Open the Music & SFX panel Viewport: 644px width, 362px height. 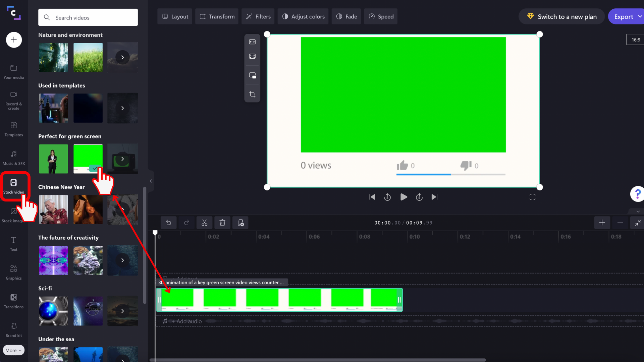[x=14, y=158]
